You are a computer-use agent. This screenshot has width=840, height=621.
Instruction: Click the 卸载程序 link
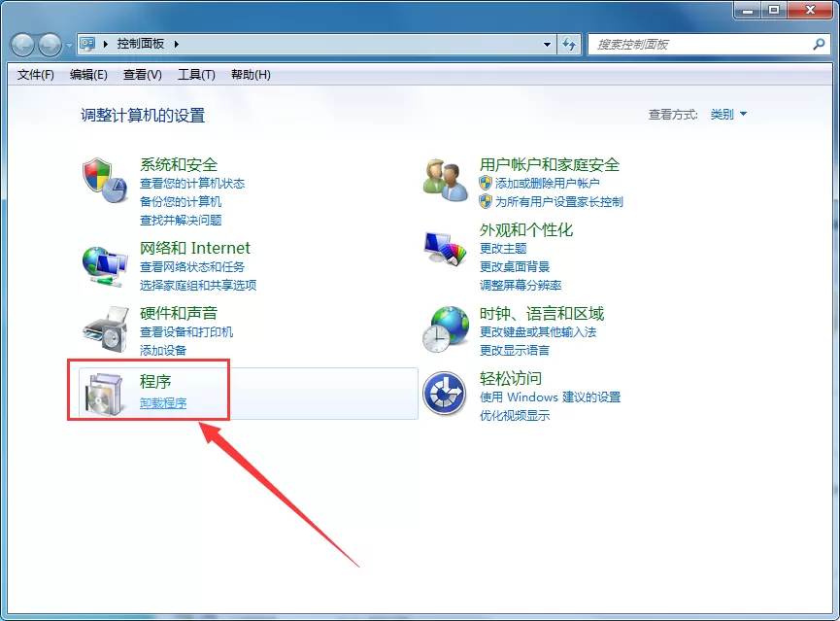click(163, 402)
